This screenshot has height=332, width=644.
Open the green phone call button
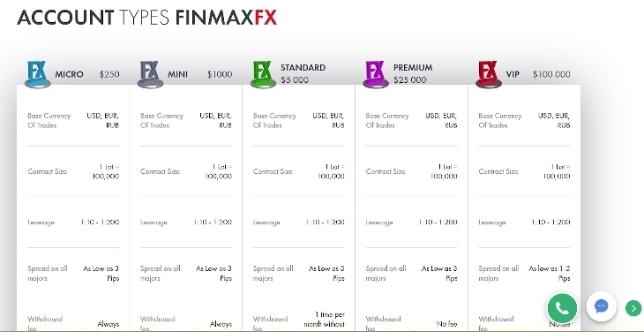point(562,308)
